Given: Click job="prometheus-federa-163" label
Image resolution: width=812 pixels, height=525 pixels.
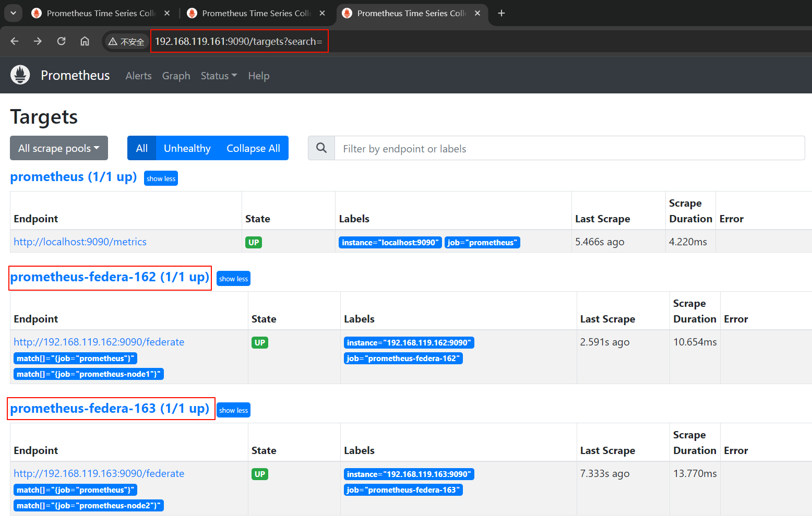Looking at the screenshot, I should pyautogui.click(x=403, y=490).
